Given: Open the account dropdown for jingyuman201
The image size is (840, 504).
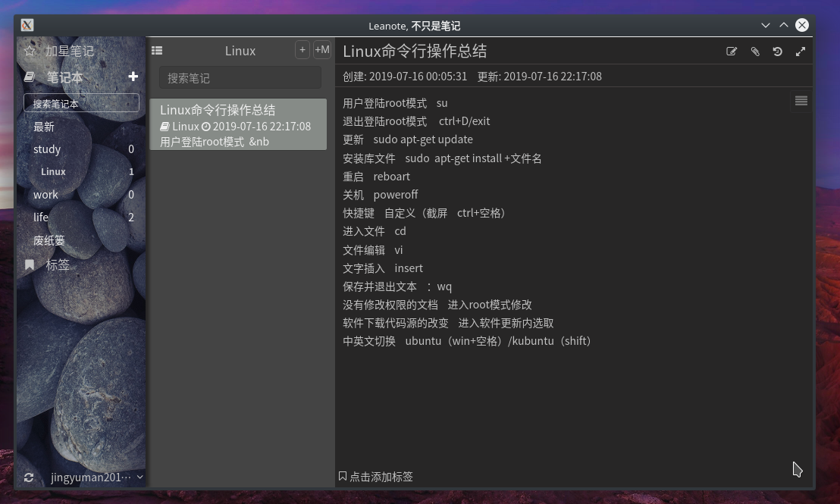Looking at the screenshot, I should point(139,477).
